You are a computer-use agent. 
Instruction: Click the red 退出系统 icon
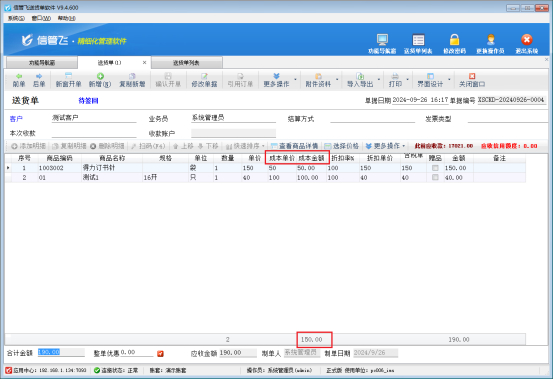tap(526, 40)
